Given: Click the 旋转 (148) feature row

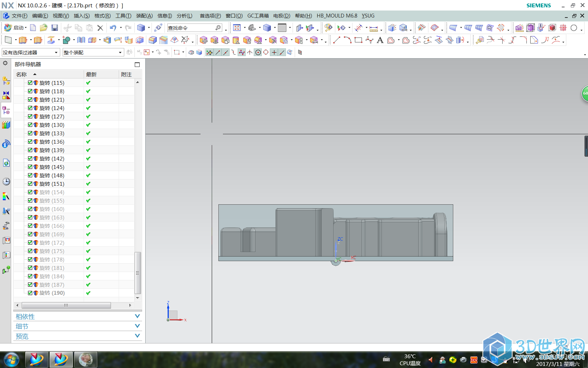Looking at the screenshot, I should [x=74, y=176].
